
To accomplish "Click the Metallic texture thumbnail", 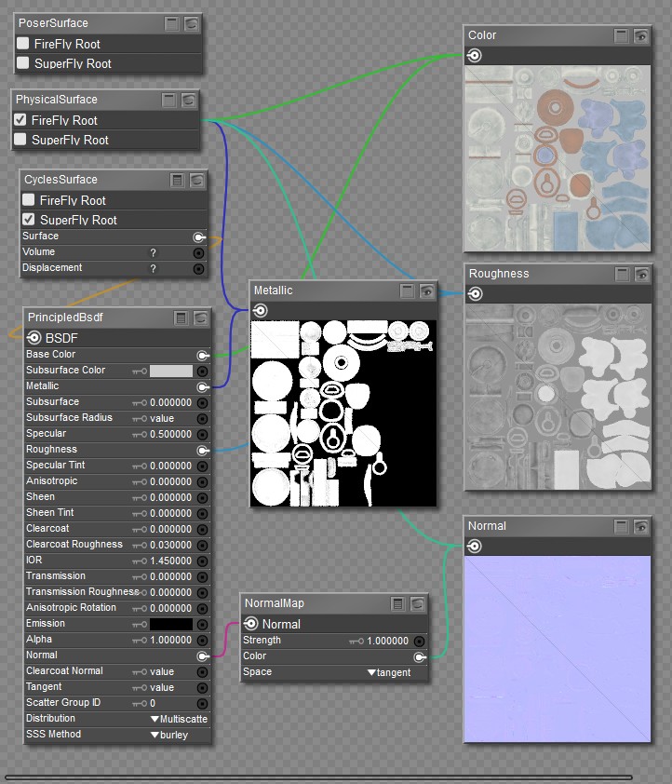I will (x=343, y=413).
